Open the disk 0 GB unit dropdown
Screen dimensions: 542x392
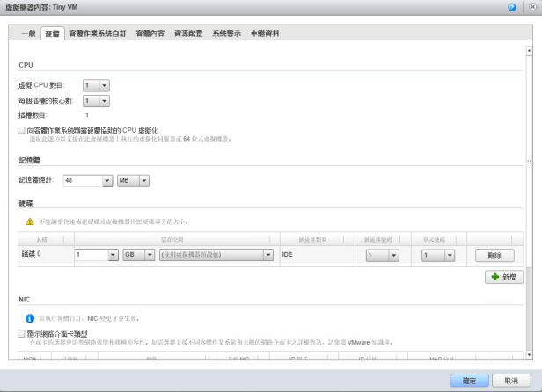(x=139, y=255)
